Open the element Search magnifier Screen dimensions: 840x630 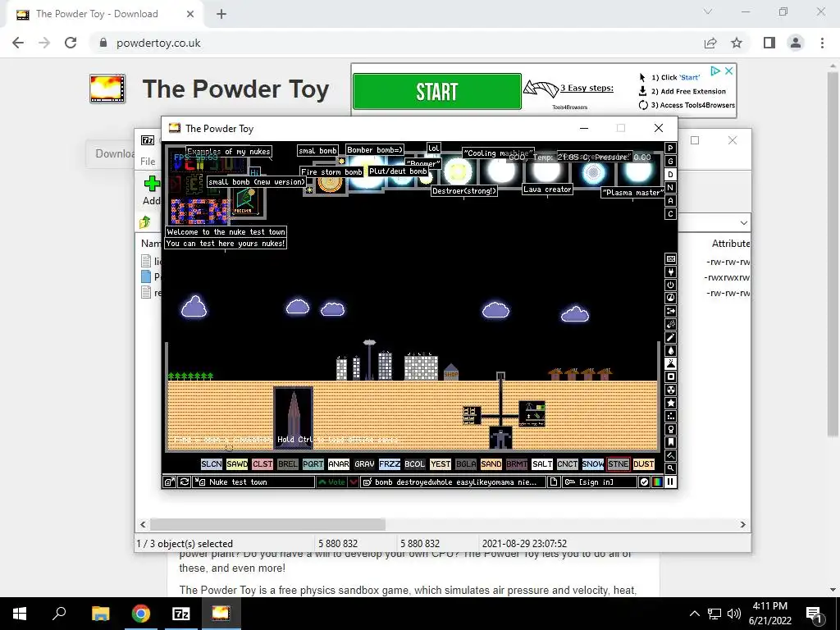tap(670, 468)
